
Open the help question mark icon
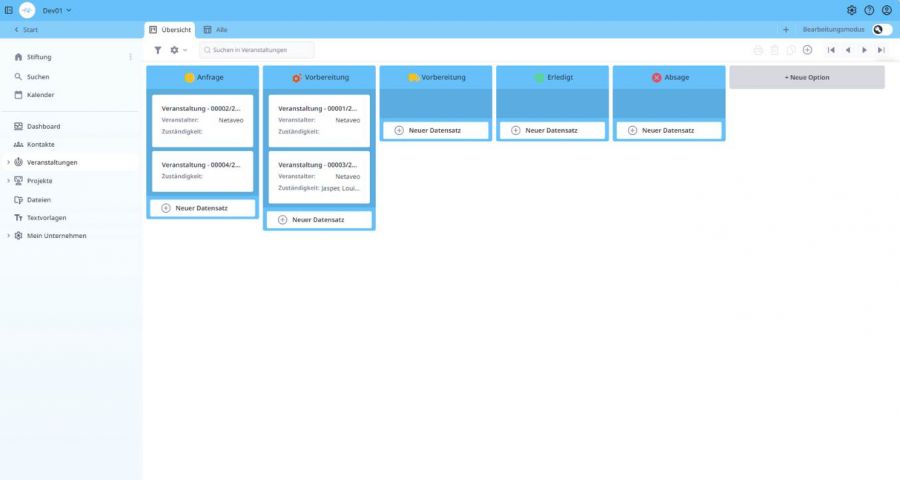[x=869, y=10]
